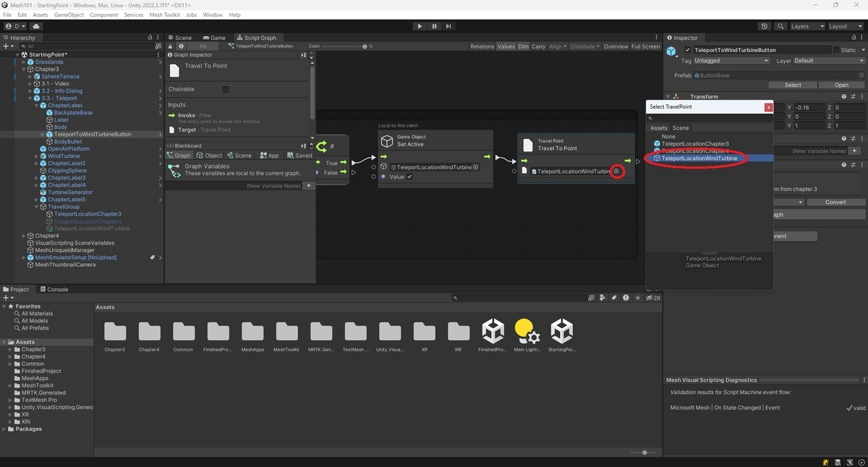Toggle the graph info icon in Script Graph
868x467 pixels.
tap(182, 46)
